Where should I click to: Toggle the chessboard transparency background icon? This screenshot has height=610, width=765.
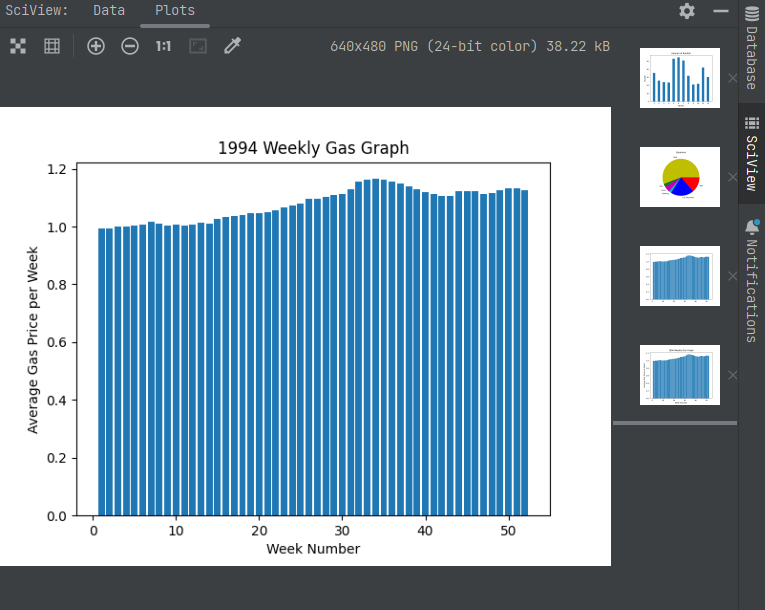[x=18, y=46]
